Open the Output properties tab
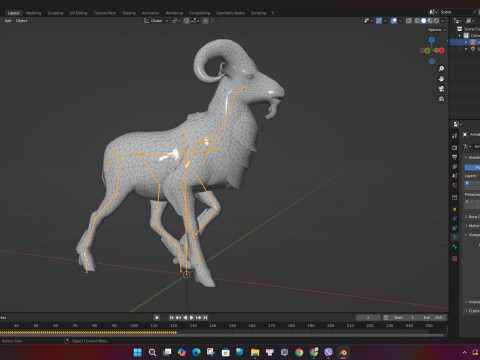 [454, 157]
